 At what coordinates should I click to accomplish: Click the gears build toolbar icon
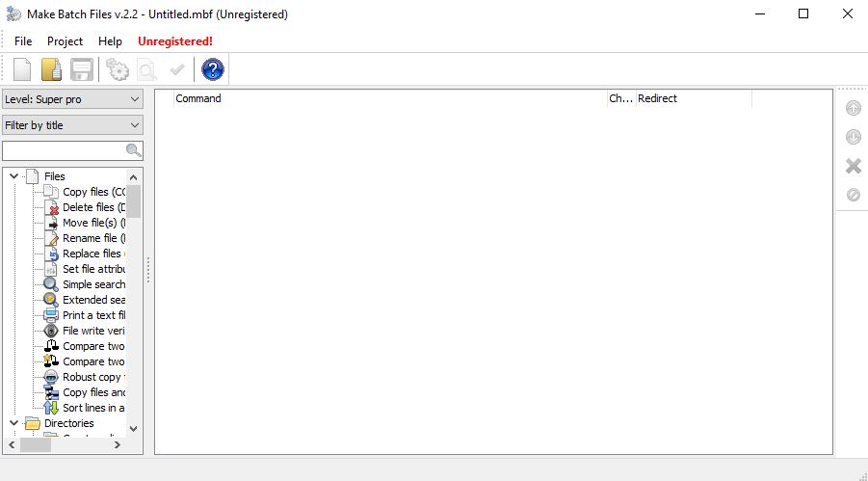[x=117, y=69]
